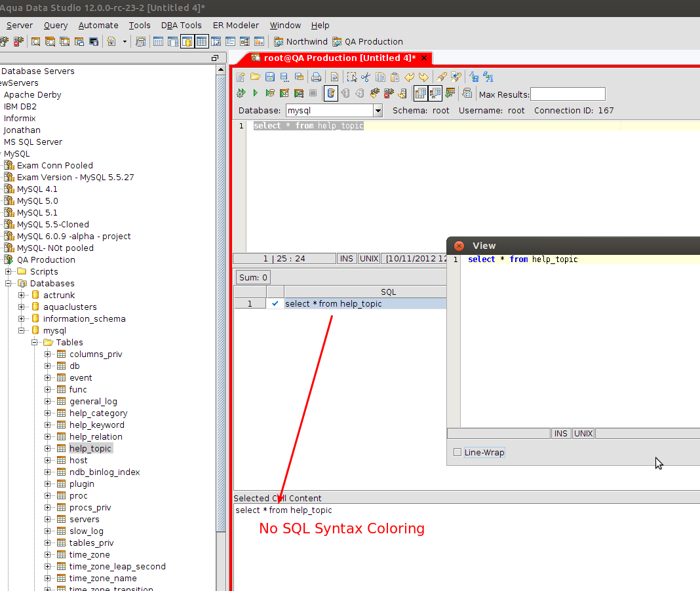
Task: Expand the aquaclusters database
Action: point(21,307)
